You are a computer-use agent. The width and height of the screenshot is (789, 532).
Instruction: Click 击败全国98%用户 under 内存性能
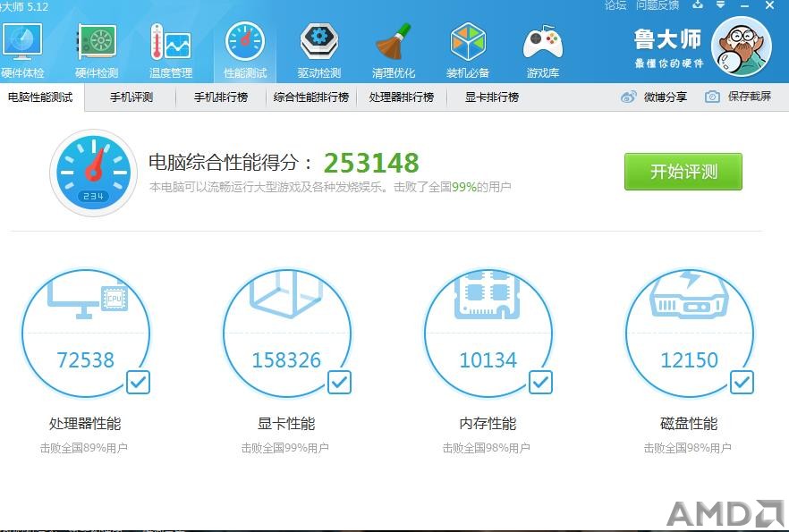(486, 448)
